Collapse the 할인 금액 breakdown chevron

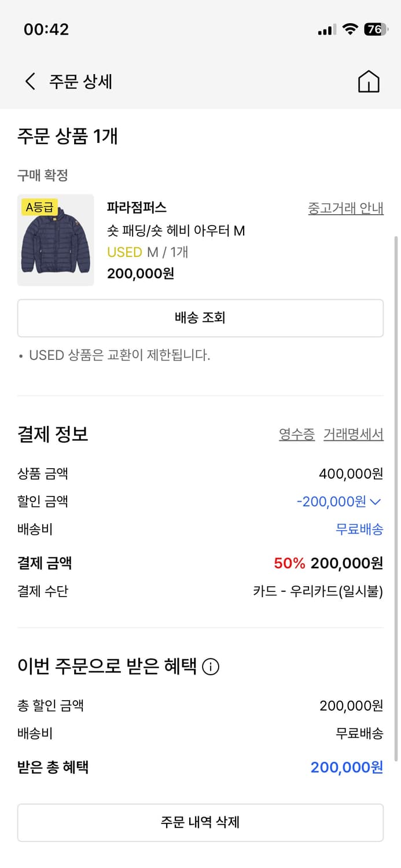(376, 501)
